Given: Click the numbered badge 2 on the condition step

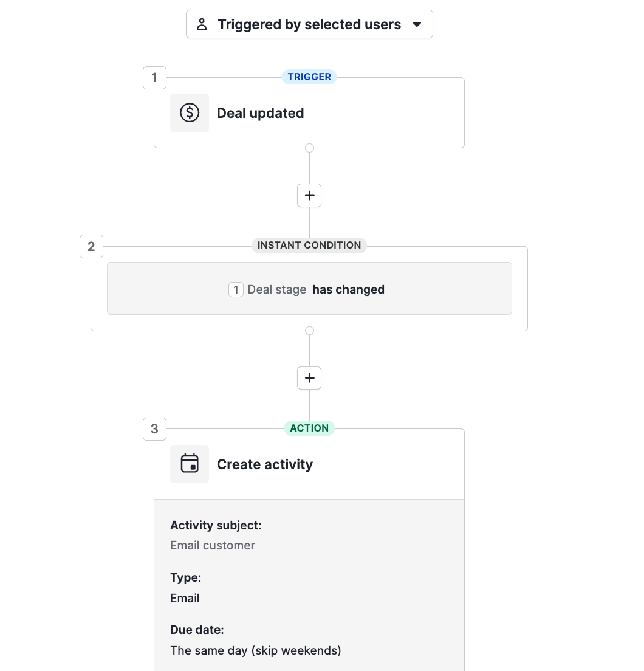Looking at the screenshot, I should (x=91, y=246).
